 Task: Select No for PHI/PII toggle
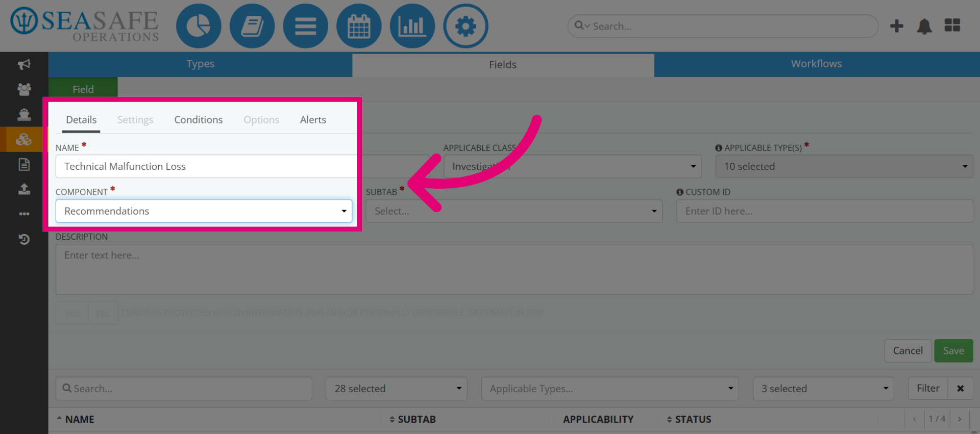[103, 313]
